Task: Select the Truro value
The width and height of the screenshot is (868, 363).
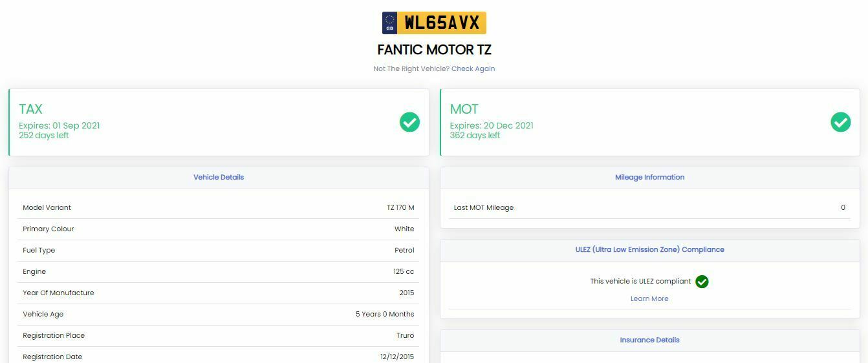Action: (x=406, y=335)
